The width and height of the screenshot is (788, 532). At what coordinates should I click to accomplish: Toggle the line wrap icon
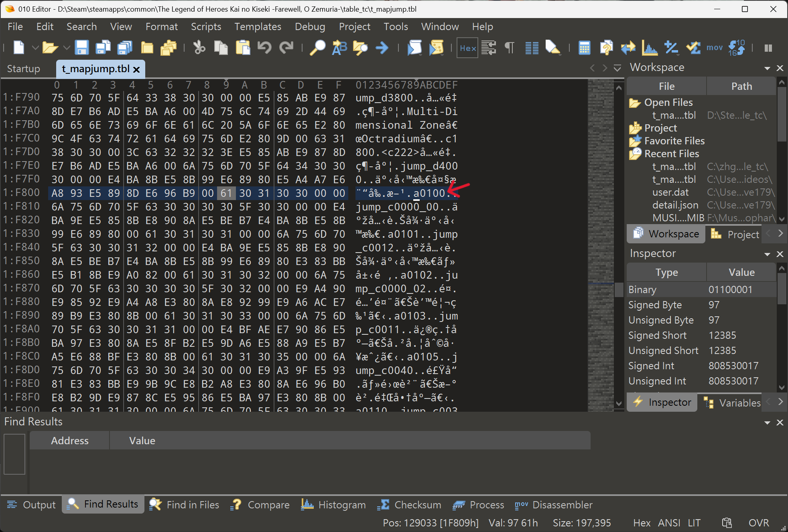pos(489,48)
